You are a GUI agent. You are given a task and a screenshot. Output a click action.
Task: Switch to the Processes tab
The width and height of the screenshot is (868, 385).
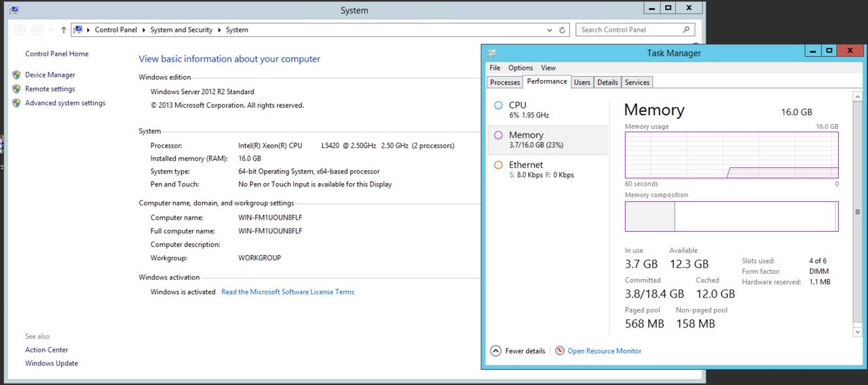point(505,82)
